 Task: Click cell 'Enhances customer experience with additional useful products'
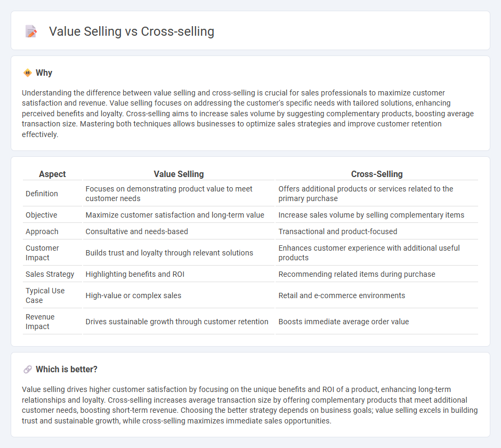click(x=377, y=253)
